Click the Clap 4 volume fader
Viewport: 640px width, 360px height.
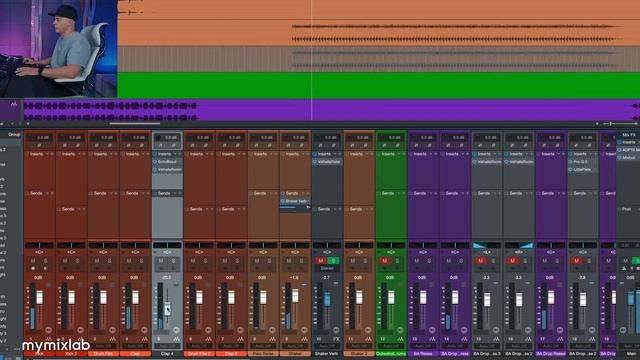tap(167, 309)
